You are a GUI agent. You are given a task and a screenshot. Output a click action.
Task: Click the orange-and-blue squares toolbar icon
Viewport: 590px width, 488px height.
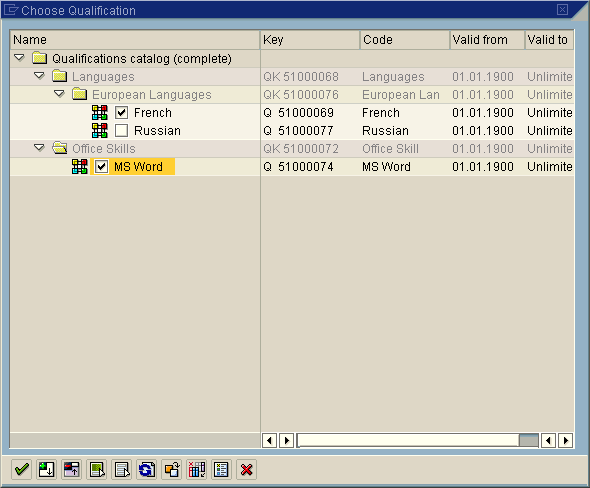click(172, 470)
